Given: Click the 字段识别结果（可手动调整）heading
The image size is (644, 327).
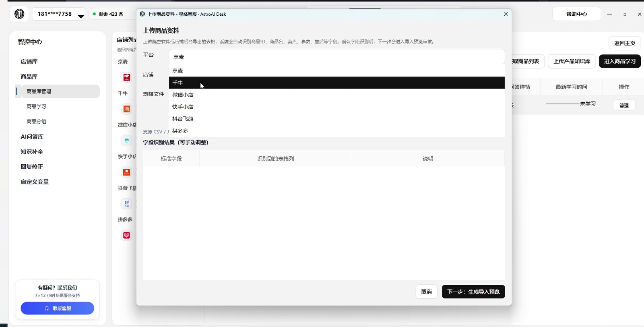Looking at the screenshot, I should click(x=176, y=143).
